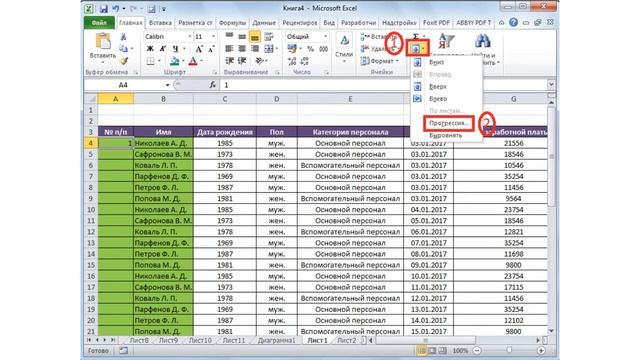640x360 pixels.
Task: Click the increase decimal icon
Action: (x=292, y=61)
